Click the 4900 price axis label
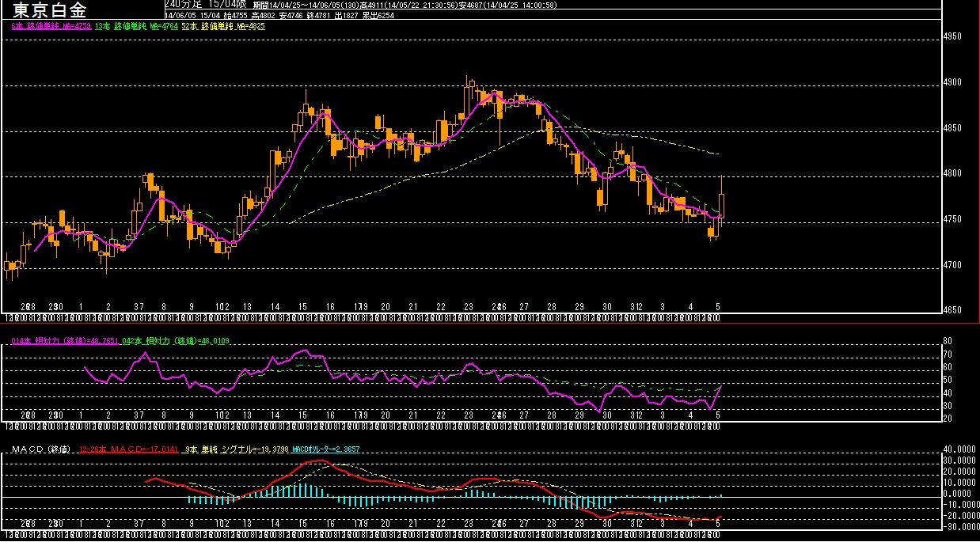Screen dimensions: 980x542 coord(952,82)
